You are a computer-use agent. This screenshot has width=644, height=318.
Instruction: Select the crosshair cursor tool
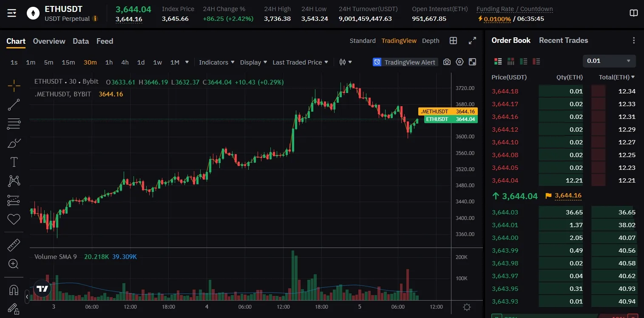point(14,85)
